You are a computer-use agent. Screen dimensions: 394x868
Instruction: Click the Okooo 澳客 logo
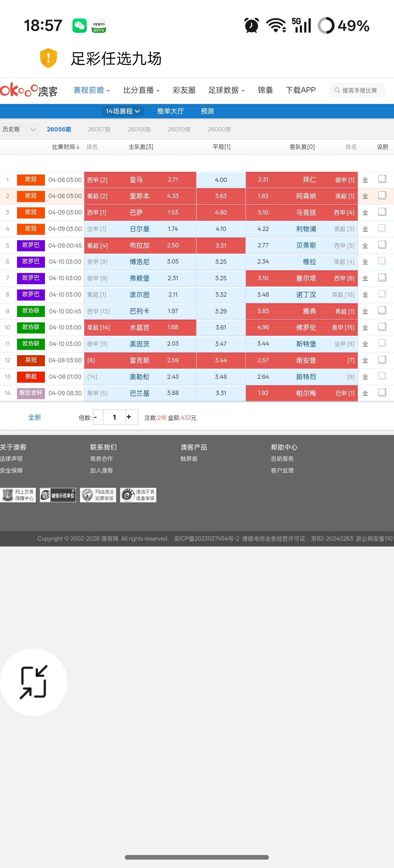[29, 90]
